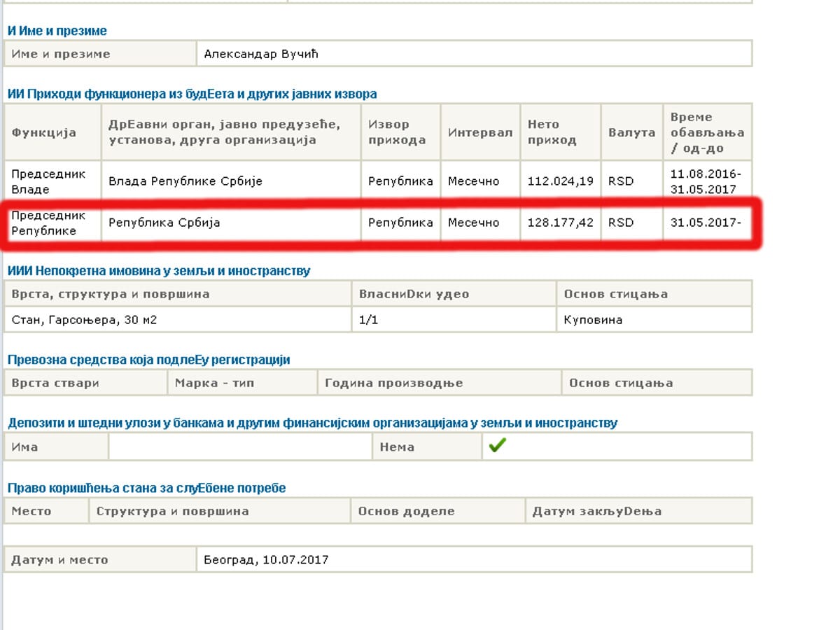Image resolution: width=840 pixels, height=630 pixels.
Task: Click the Година производње column header
Action: (x=393, y=383)
